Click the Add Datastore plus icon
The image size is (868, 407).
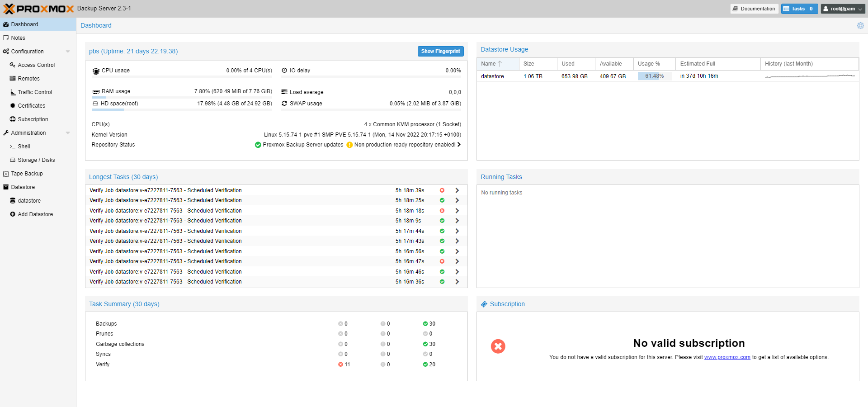pos(13,214)
